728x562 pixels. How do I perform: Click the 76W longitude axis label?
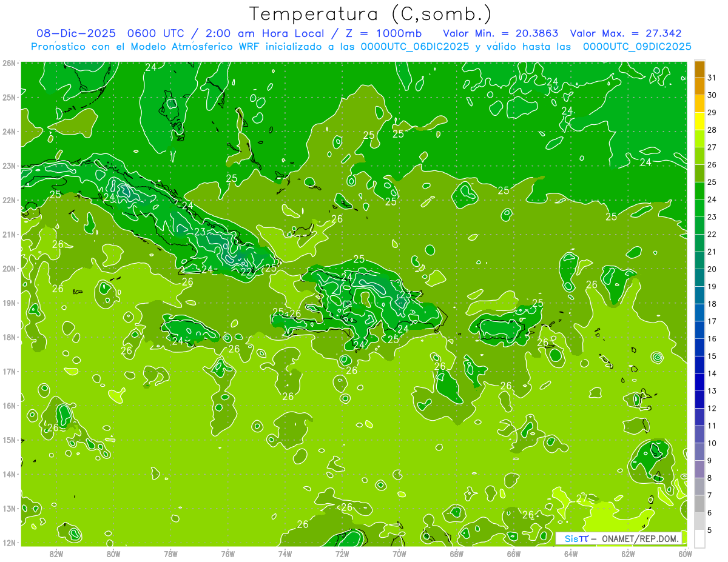point(227,554)
